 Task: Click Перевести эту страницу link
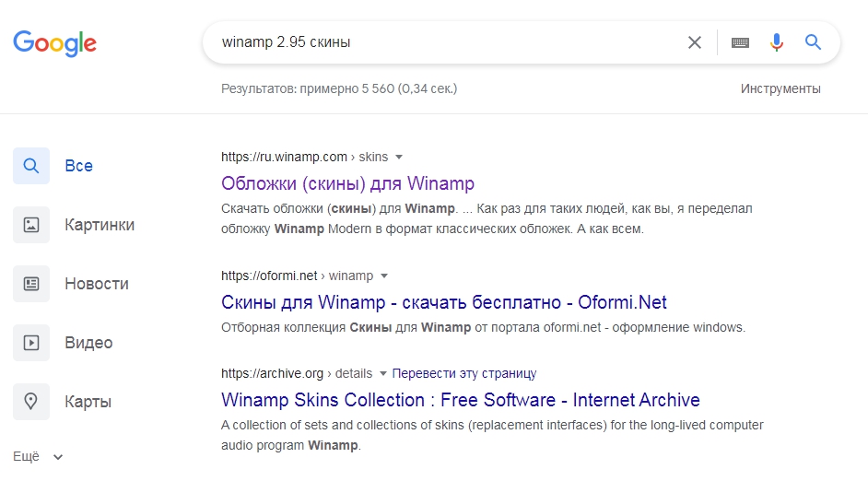[464, 373]
